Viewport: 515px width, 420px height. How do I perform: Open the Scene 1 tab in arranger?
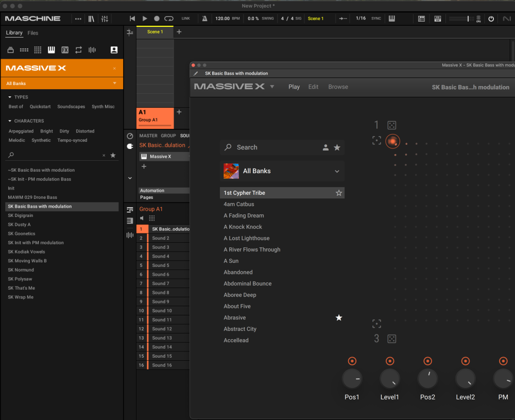pos(155,32)
